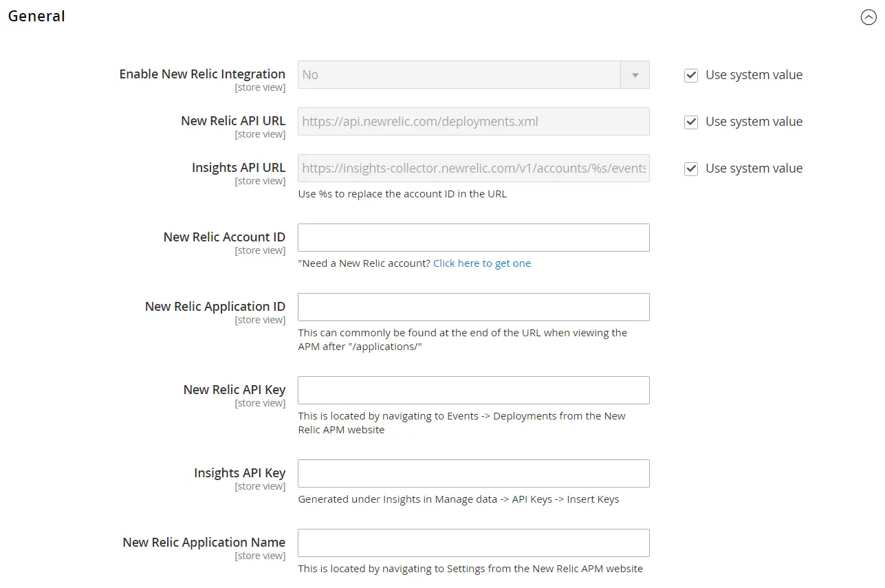
Task: Click the Insights API Key label
Action: (239, 472)
